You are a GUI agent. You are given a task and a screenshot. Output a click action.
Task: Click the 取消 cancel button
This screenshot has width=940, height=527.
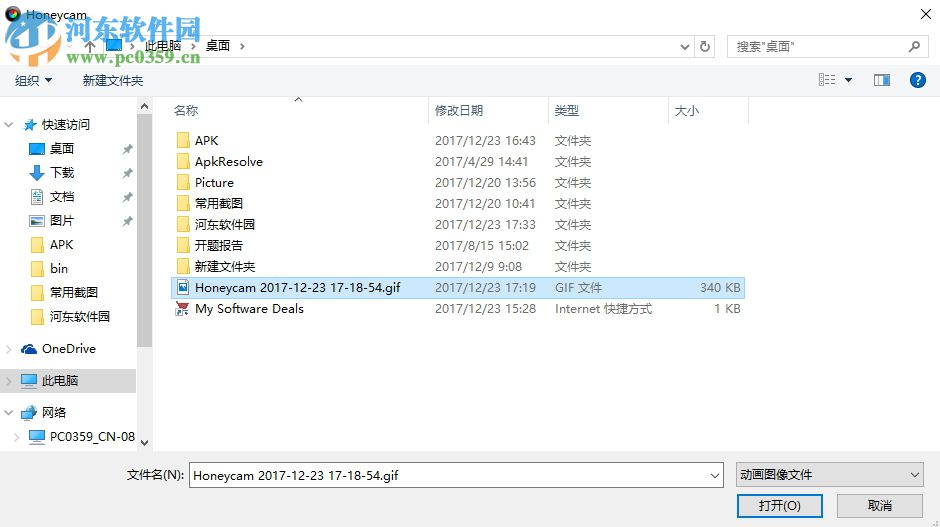coord(879,505)
